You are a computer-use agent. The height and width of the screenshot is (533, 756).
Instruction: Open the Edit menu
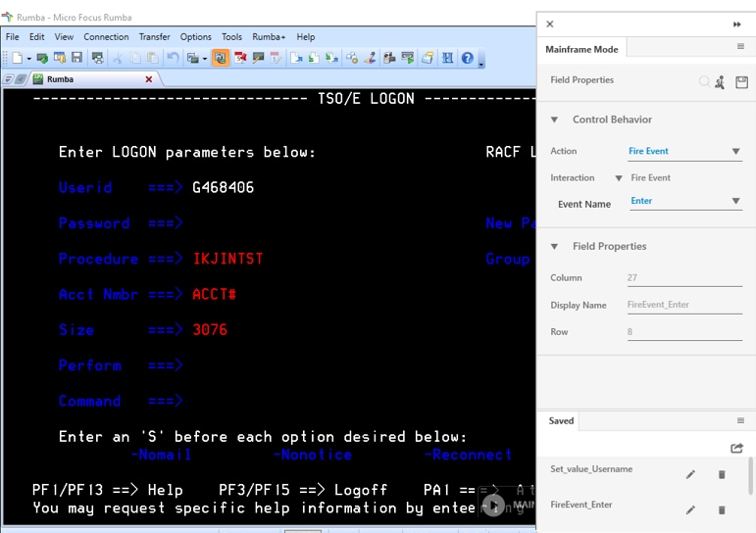pos(36,37)
